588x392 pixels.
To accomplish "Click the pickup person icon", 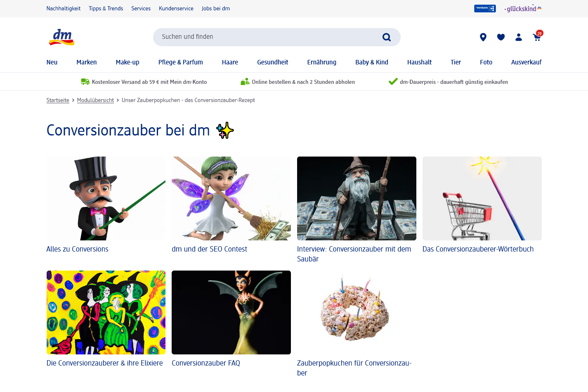I will tap(245, 82).
